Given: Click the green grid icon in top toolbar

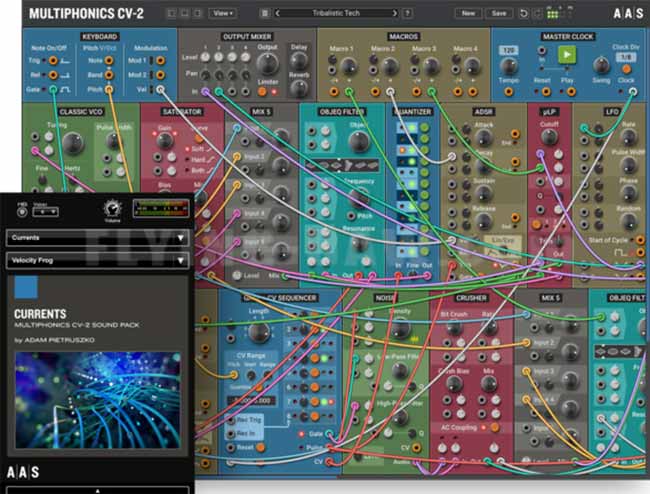Looking at the screenshot, I should coord(553,14).
